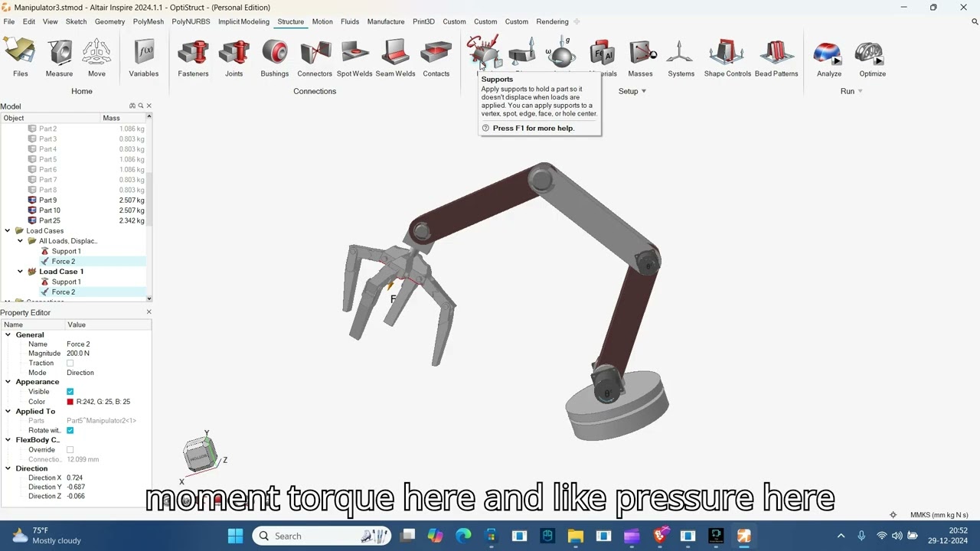Select the Joints tool
Screen dimensions: 980x551
point(234,57)
